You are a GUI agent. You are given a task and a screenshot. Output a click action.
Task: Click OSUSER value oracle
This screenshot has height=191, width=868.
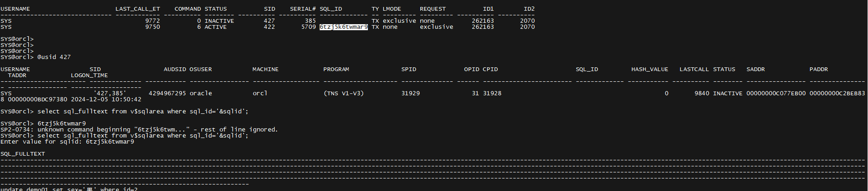point(200,93)
